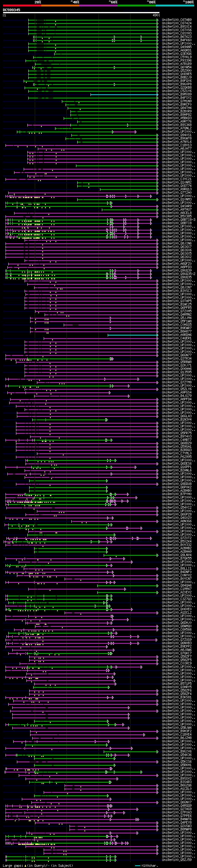Select the UniRef100_C3YC21 label
This screenshot has width=197, height=868.
click(x=177, y=179)
